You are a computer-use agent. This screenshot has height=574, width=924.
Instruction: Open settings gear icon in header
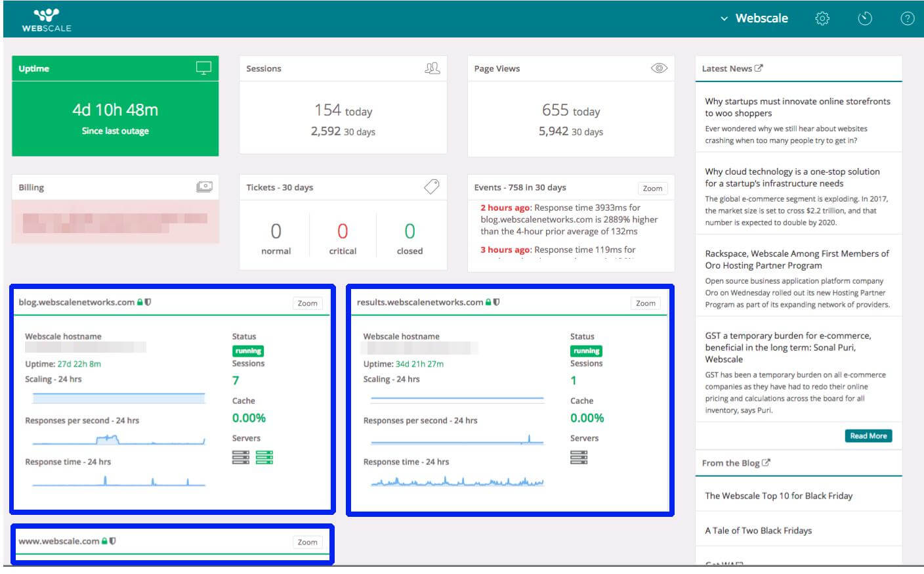(x=822, y=18)
